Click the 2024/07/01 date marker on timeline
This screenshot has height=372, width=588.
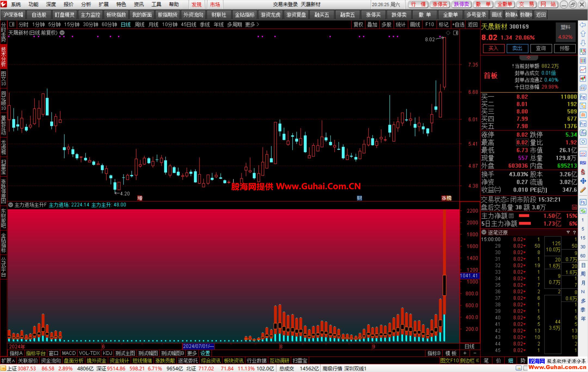pos(198,346)
